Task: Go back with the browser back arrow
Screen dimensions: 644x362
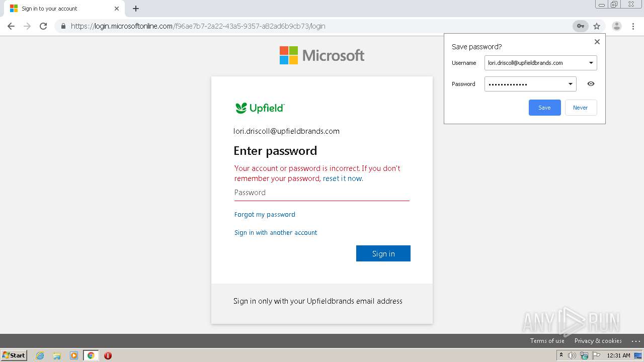Action: coord(11,26)
